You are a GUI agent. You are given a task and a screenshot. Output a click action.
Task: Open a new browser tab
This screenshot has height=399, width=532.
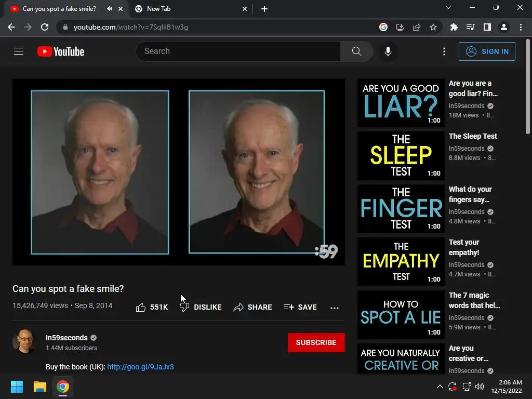(264, 9)
